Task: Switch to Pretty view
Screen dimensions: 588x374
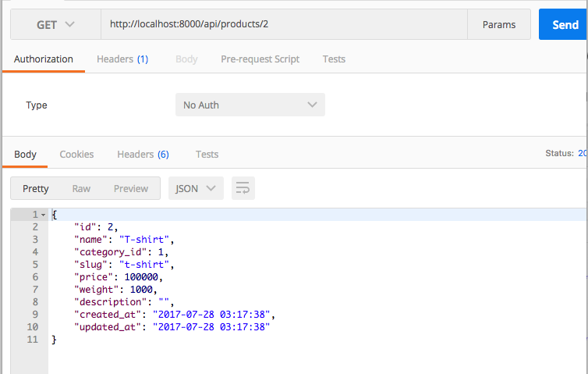Action: coord(36,188)
